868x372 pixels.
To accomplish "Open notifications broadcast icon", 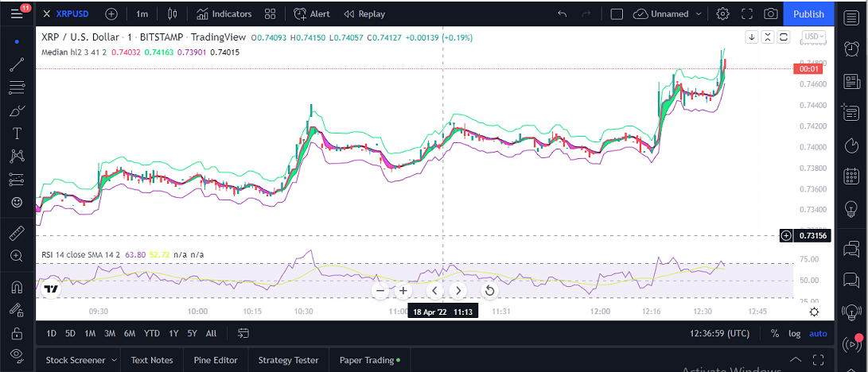I will pyautogui.click(x=850, y=344).
